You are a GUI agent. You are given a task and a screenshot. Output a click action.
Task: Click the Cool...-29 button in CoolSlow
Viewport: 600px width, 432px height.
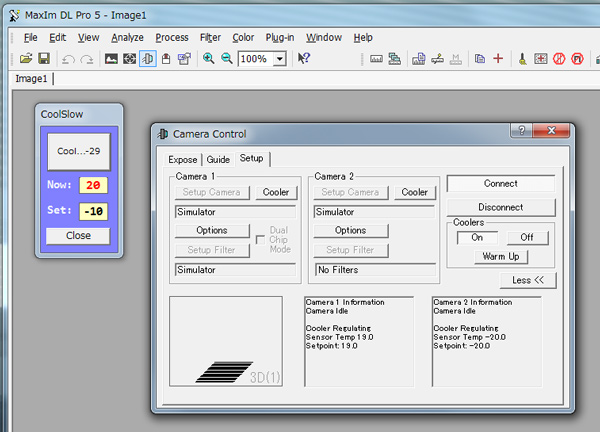click(79, 151)
